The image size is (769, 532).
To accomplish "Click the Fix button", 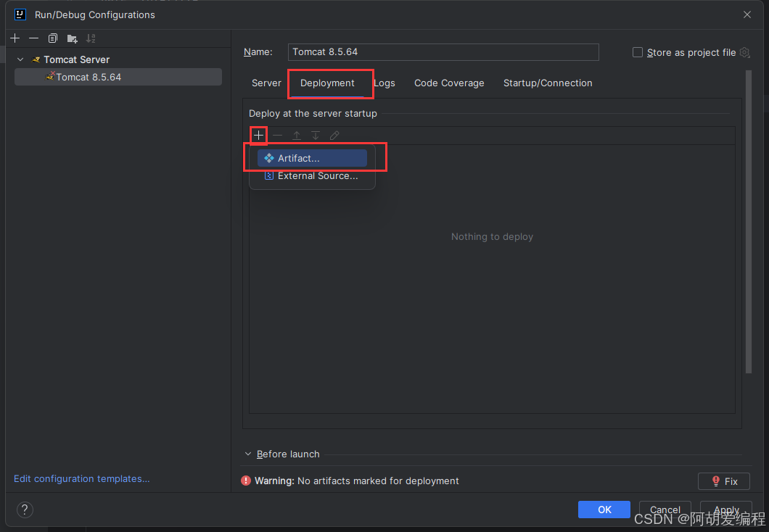I will (724, 481).
